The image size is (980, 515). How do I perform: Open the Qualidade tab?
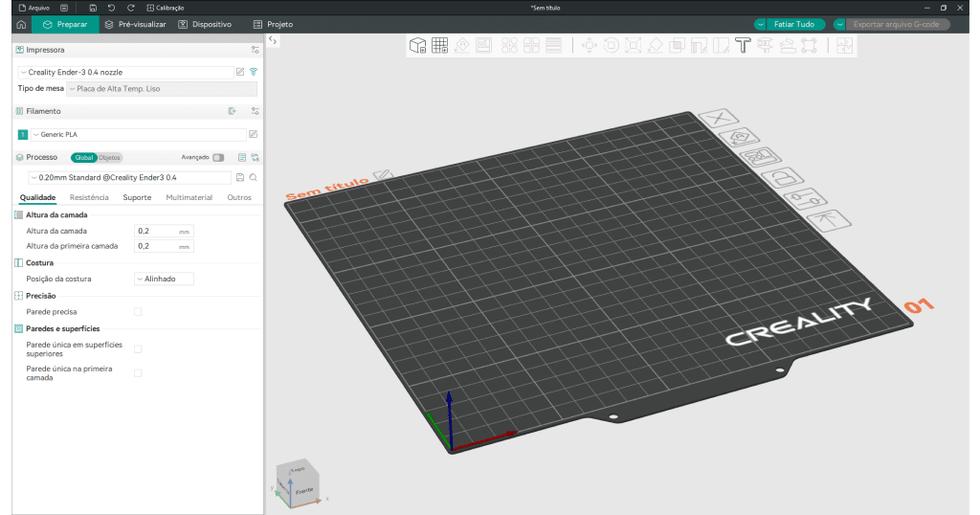(37, 197)
